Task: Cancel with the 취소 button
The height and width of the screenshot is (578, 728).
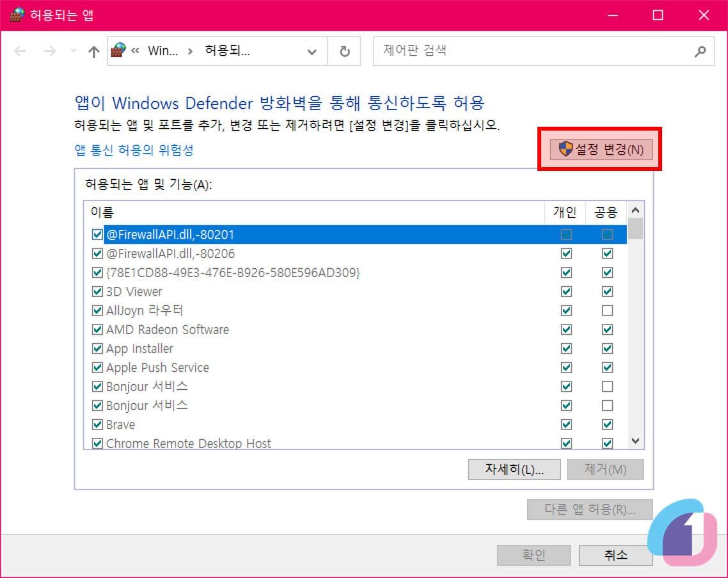Action: tap(615, 555)
